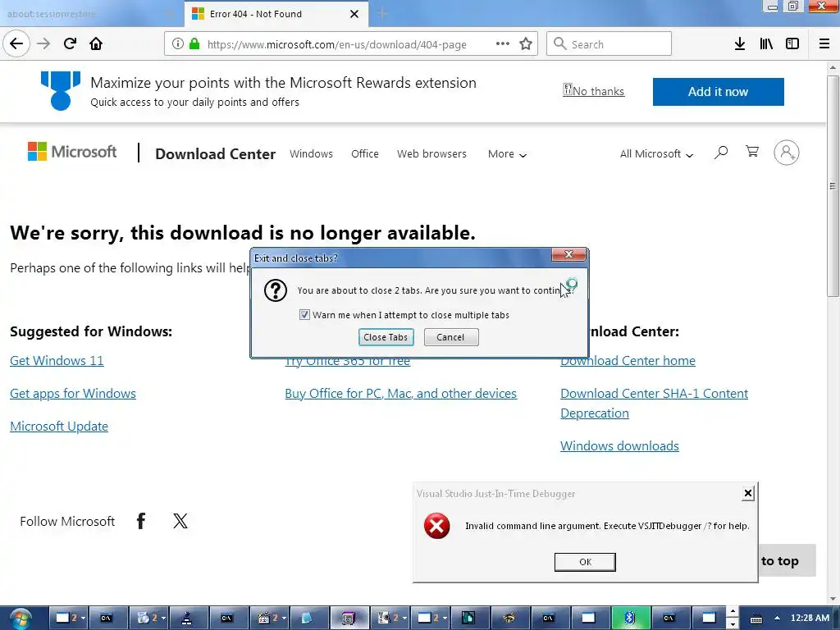
Task: Open the Office nav menu item
Action: click(x=365, y=153)
